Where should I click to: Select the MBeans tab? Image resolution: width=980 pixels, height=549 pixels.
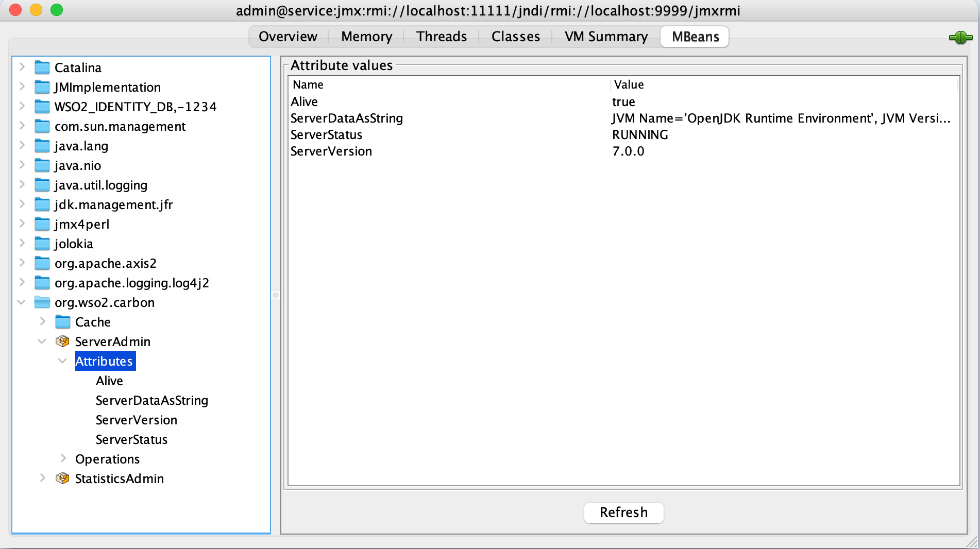[x=695, y=37]
